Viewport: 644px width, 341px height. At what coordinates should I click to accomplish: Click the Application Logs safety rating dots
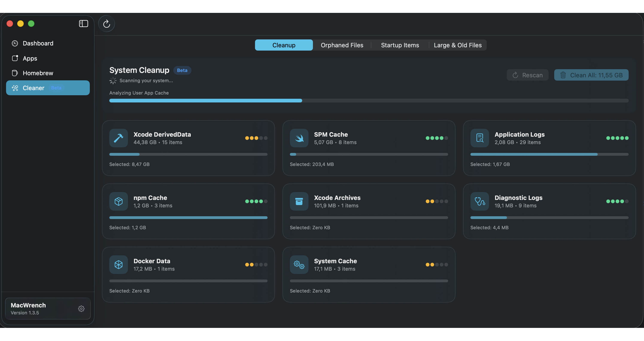[x=617, y=138]
